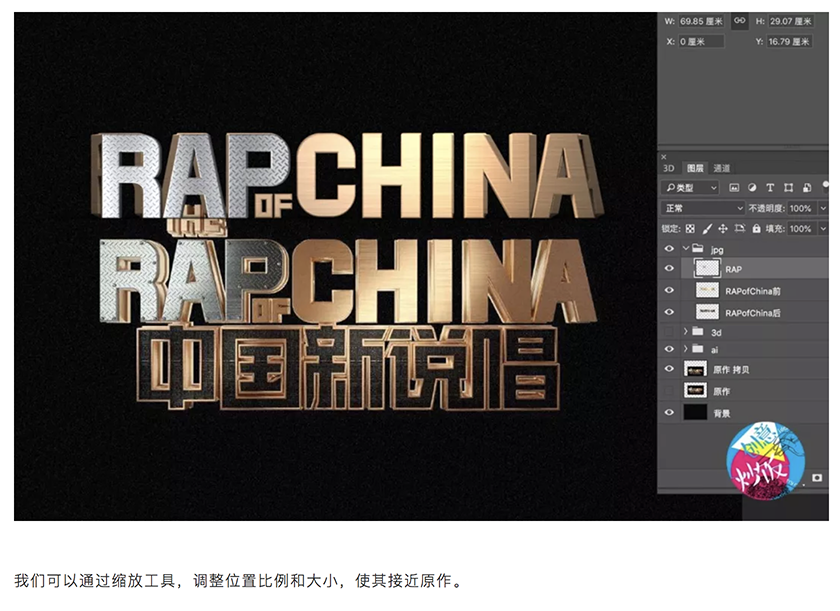Select the RAPofChina后 layer thumbnail
840x611 pixels.
[x=707, y=312]
